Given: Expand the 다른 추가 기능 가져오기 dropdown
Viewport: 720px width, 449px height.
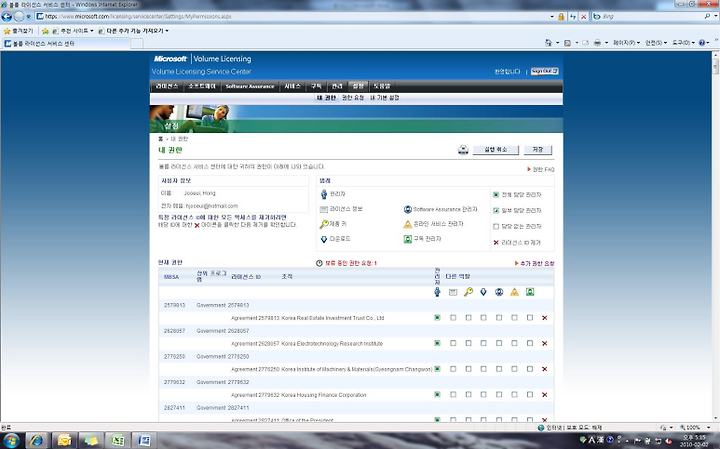Looking at the screenshot, I should [167, 31].
